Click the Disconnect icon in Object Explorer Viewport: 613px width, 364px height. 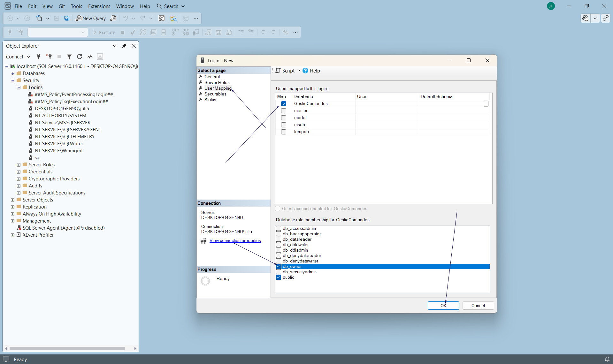(x=49, y=57)
